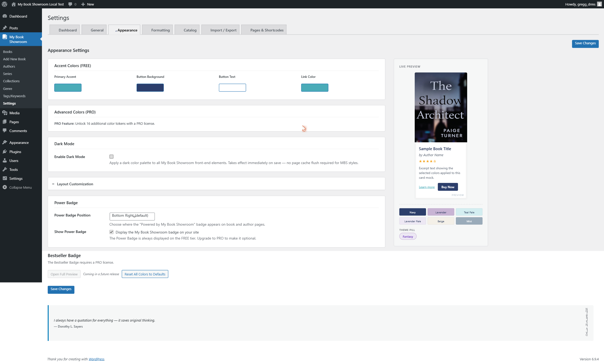
Task: Click the Users person icon
Action: click(5, 160)
